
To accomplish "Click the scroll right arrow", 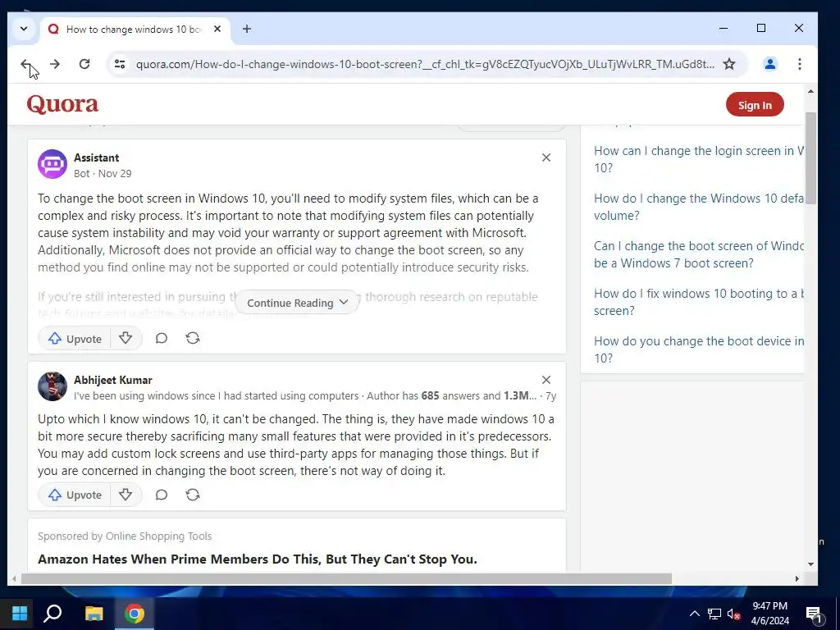I will (797, 578).
